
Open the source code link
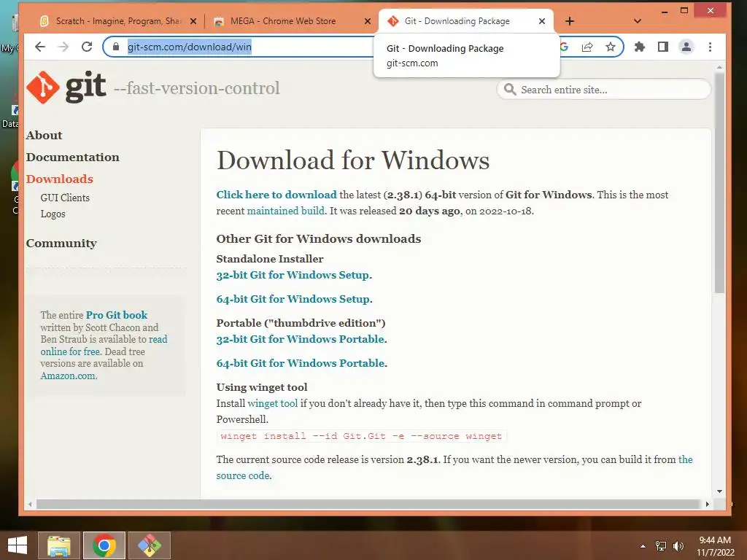pyautogui.click(x=242, y=475)
